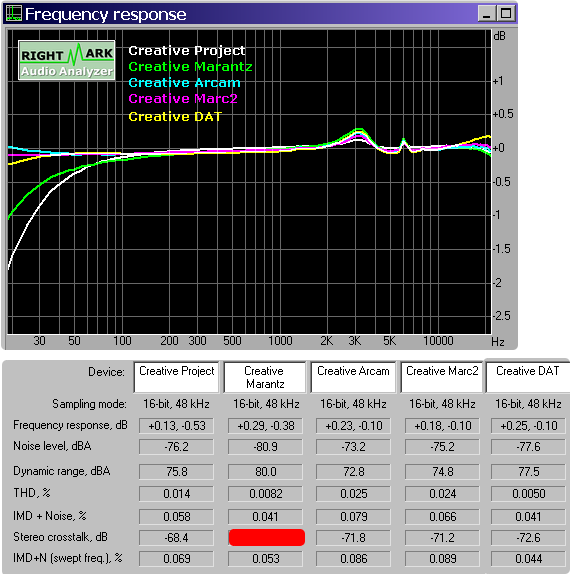The width and height of the screenshot is (572, 574).
Task: Click stereo crosstalk value -71.8
Action: 354,538
